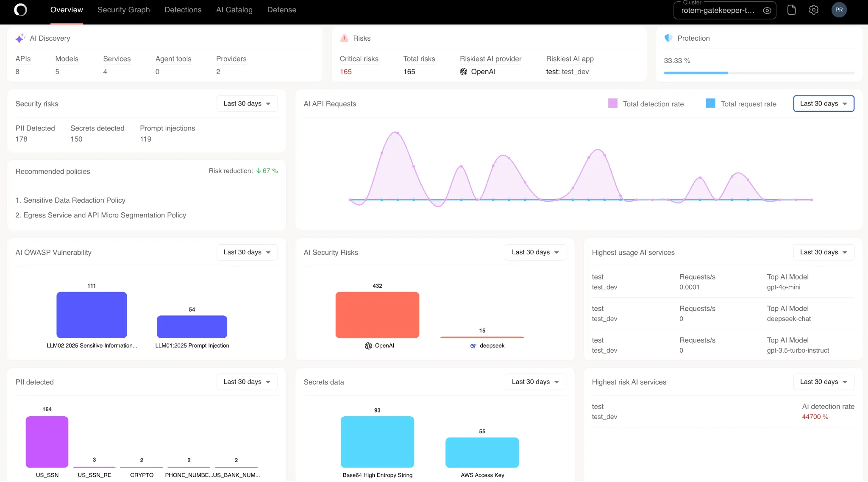
Task: Open settings via the gear icon
Action: point(813,10)
